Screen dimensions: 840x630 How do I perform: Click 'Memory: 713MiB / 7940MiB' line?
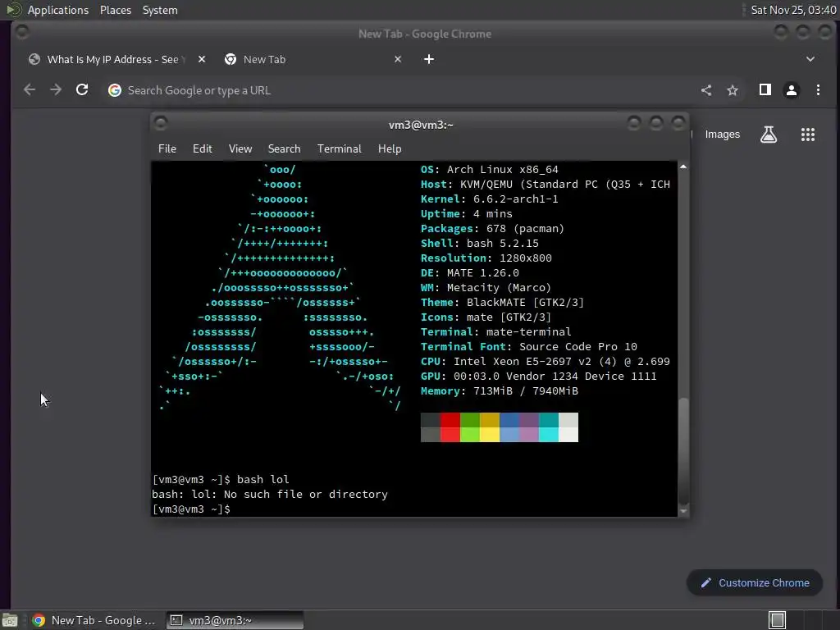pyautogui.click(x=500, y=391)
